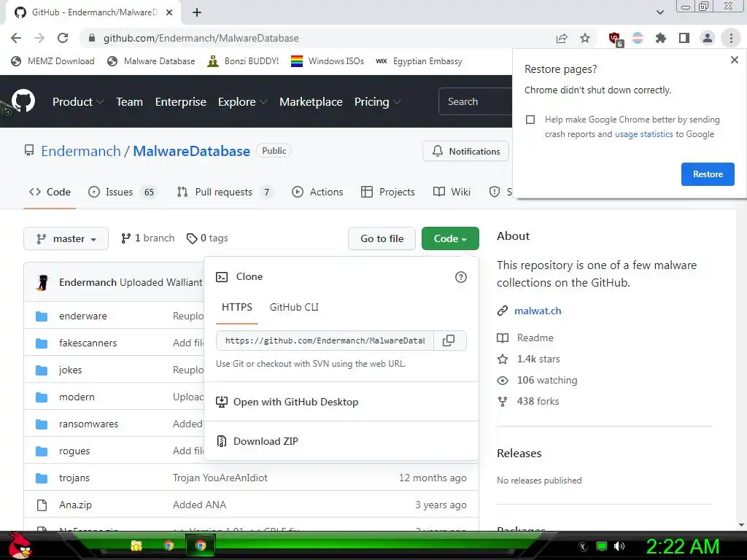Open the tab search chevron
Viewport: 747px width, 560px height.
click(659, 12)
